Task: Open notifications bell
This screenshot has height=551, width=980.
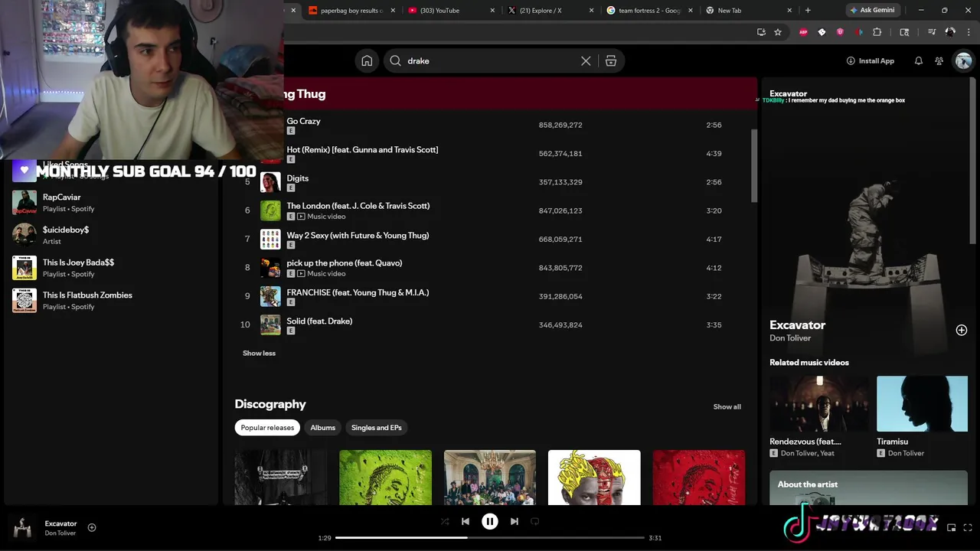Action: pos(919,60)
